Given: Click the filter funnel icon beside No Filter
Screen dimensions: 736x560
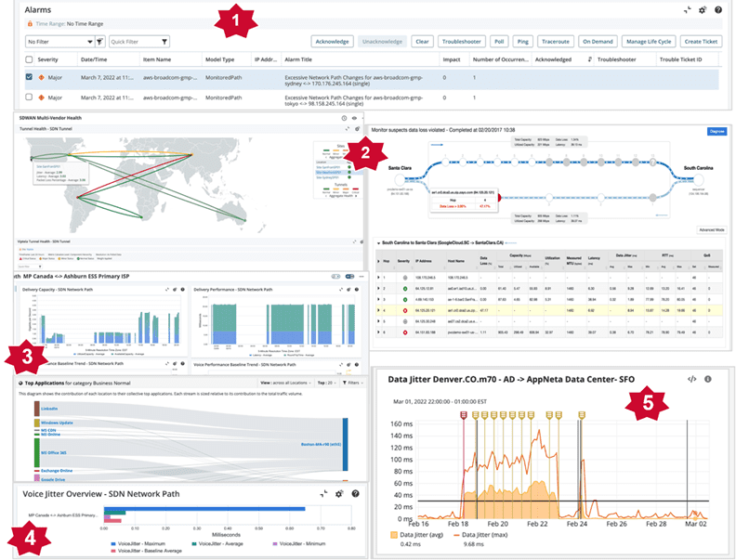Looking at the screenshot, I should (x=99, y=42).
